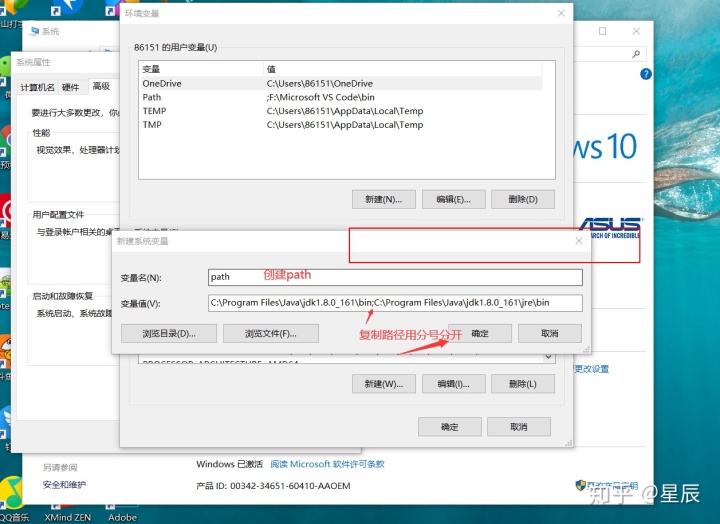
Task: Close the 环境变量 window
Action: [561, 13]
